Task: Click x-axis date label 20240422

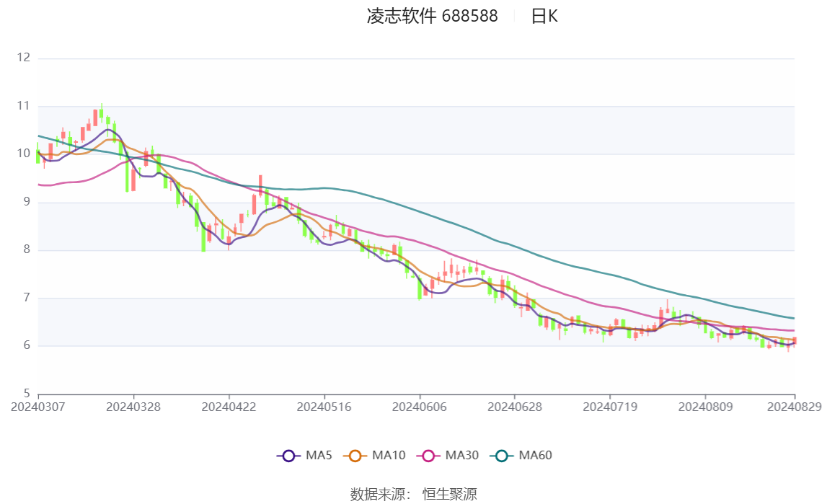Action: click(229, 407)
